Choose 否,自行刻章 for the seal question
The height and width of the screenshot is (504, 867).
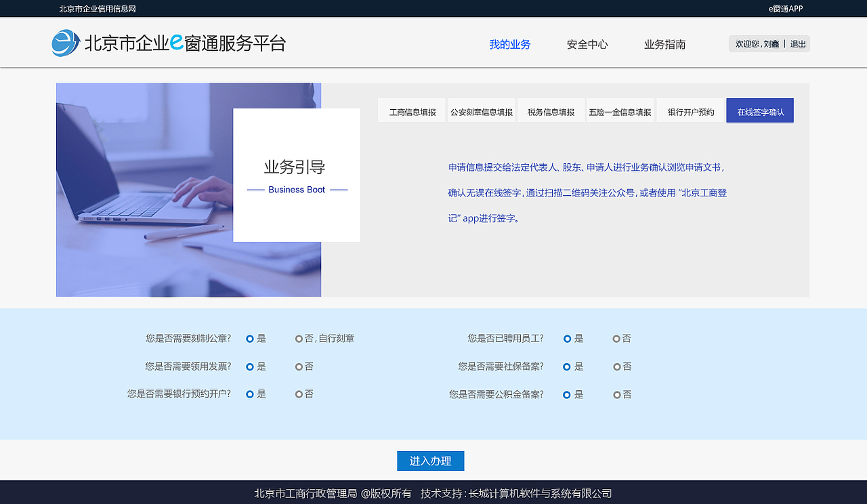click(x=299, y=338)
